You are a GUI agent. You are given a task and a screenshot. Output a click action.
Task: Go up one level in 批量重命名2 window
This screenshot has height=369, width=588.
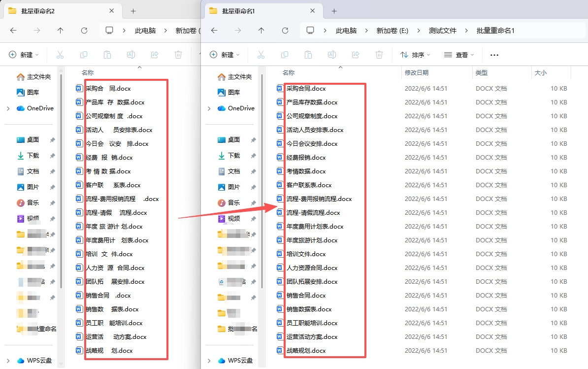click(x=61, y=31)
